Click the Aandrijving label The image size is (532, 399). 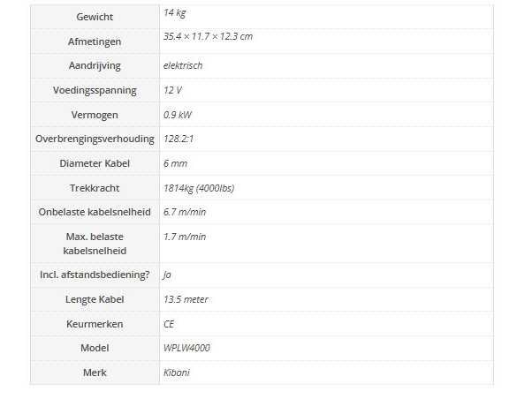tap(95, 66)
